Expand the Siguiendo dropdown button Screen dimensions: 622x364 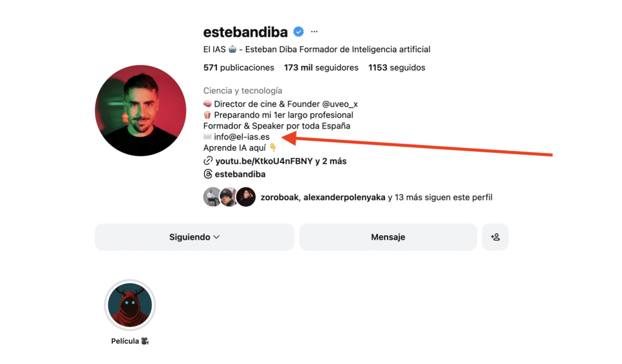194,237
